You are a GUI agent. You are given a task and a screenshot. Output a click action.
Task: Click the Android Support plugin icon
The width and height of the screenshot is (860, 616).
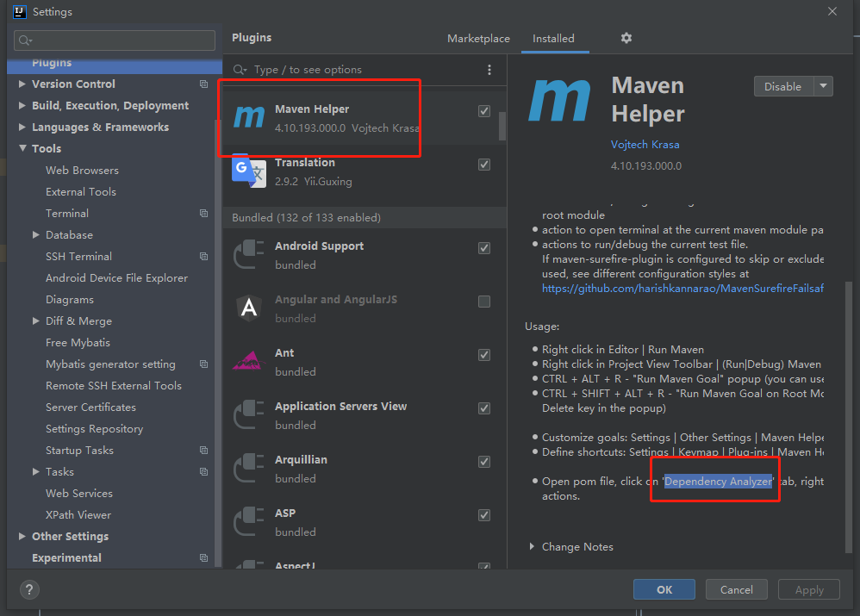(x=249, y=254)
